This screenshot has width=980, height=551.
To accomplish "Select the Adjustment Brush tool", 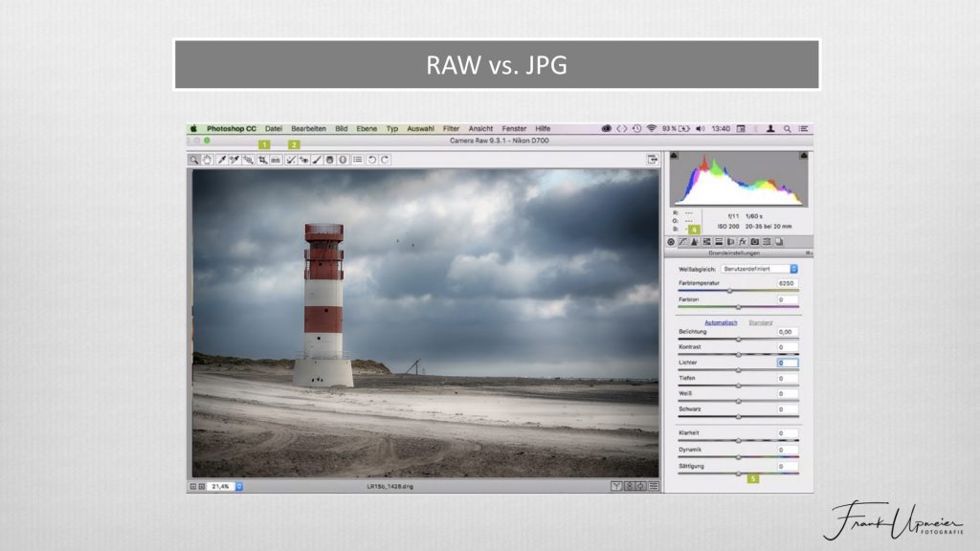I will point(317,160).
